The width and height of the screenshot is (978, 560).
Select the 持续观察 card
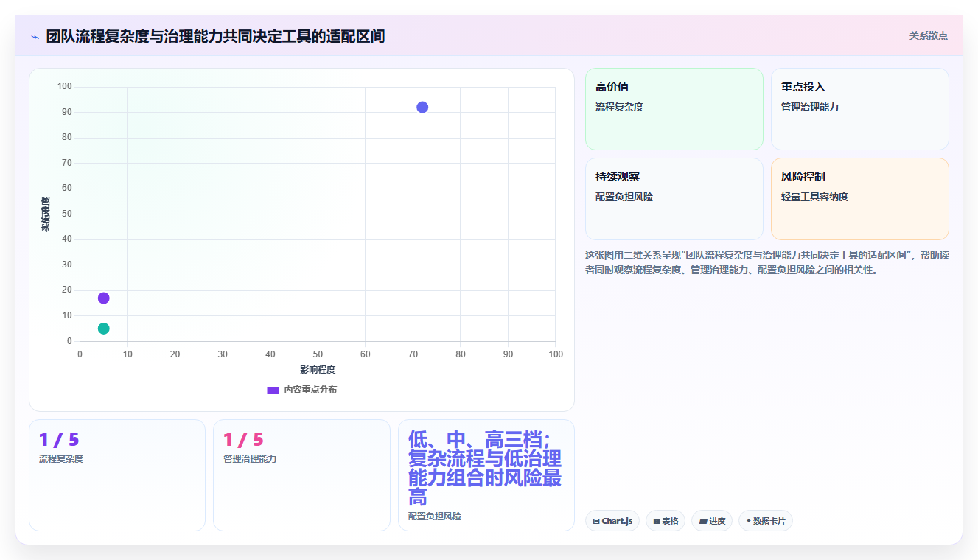pyautogui.click(x=674, y=199)
